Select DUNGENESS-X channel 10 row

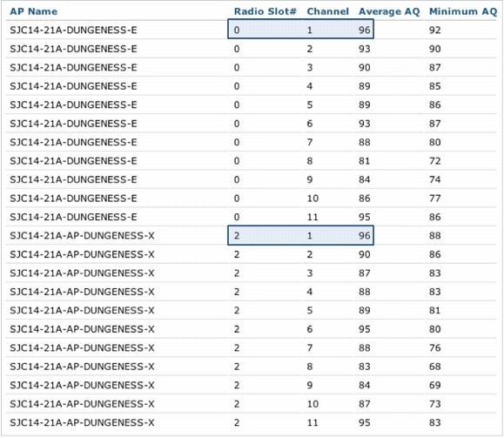[x=251, y=403]
